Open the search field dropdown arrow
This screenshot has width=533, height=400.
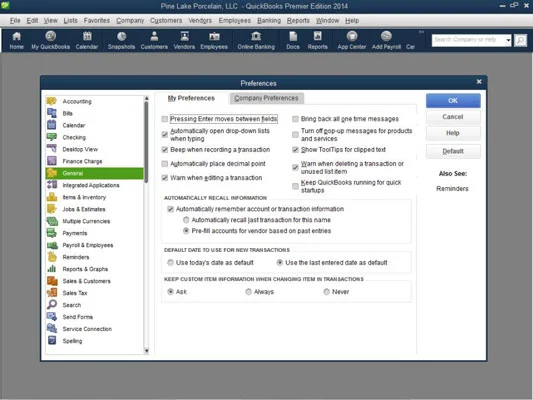pos(508,40)
